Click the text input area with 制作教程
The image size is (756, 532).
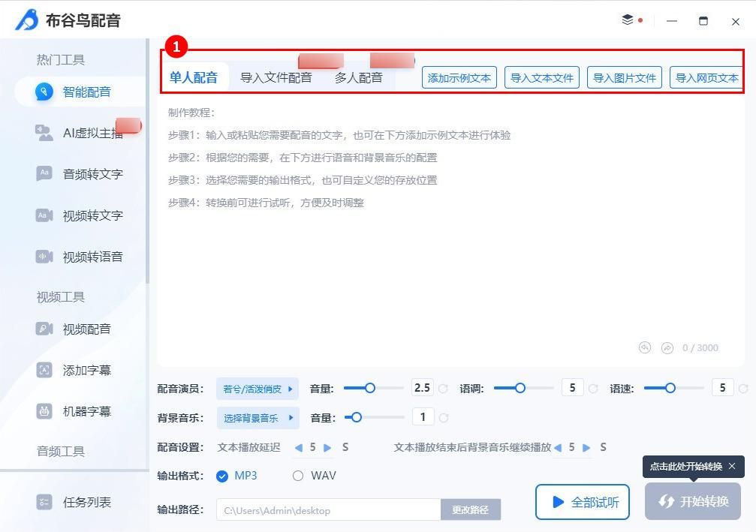tap(450, 231)
